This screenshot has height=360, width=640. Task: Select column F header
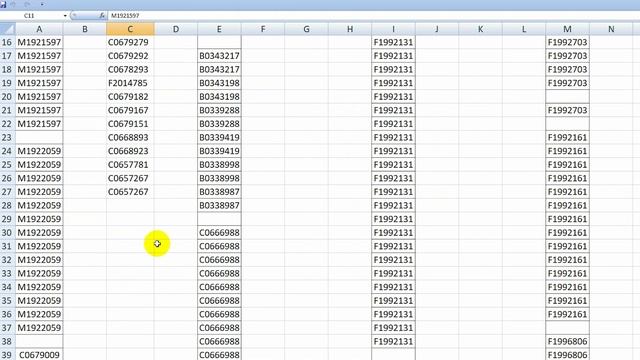(x=263, y=29)
